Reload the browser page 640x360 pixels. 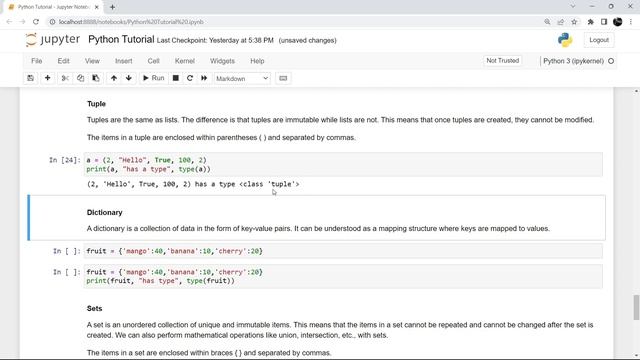[x=36, y=22]
